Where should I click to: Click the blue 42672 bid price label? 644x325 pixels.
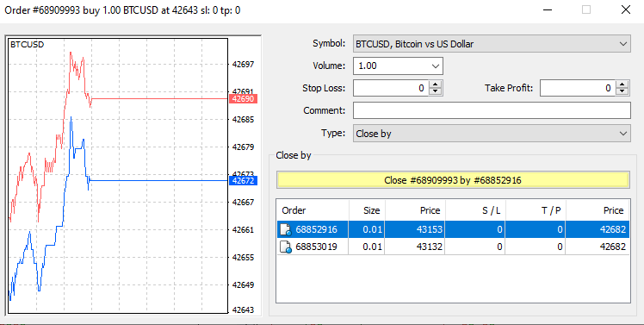[243, 180]
